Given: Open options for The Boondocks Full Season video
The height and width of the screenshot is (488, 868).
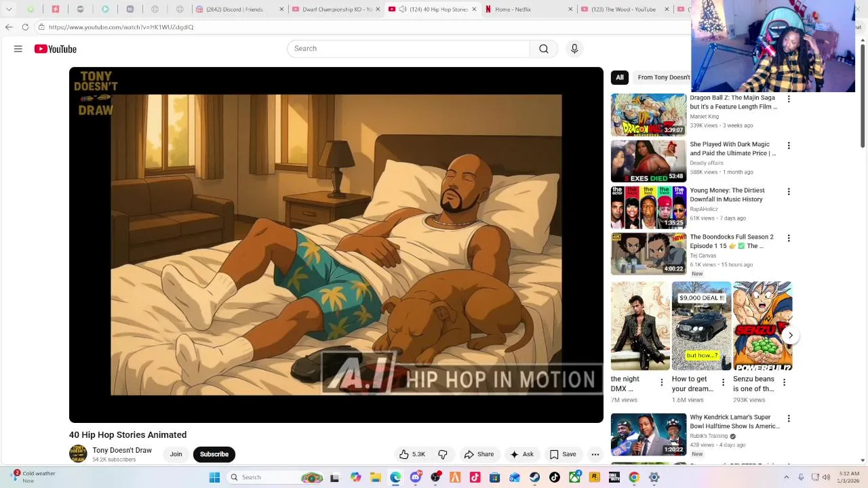Looking at the screenshot, I should pos(788,238).
